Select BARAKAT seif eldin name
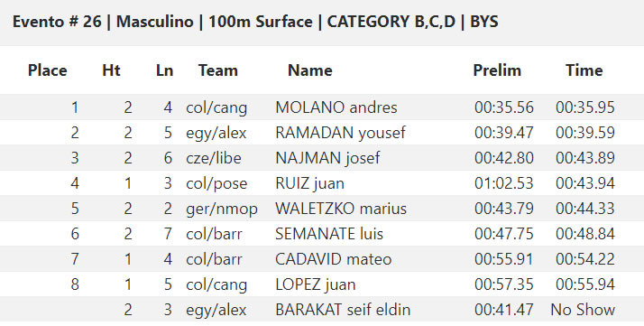Screen dimensions: 644x326 (x=343, y=310)
